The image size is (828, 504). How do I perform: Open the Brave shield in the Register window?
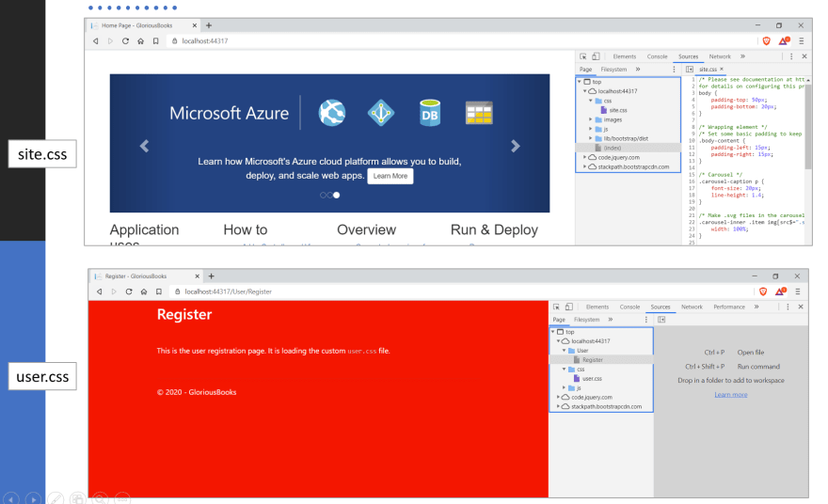[x=763, y=291]
